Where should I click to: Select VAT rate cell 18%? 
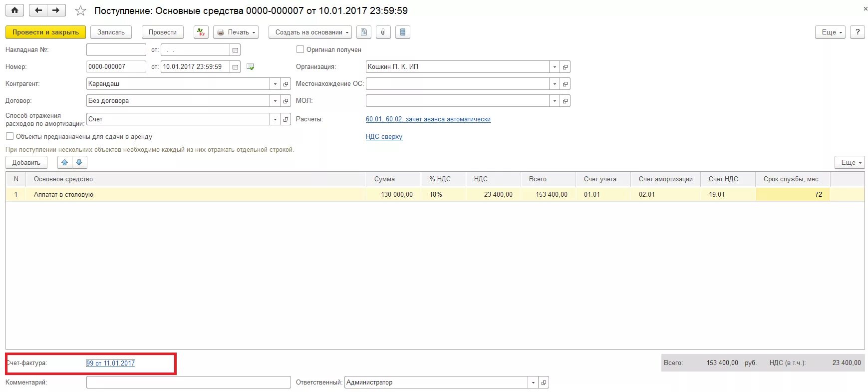[443, 195]
